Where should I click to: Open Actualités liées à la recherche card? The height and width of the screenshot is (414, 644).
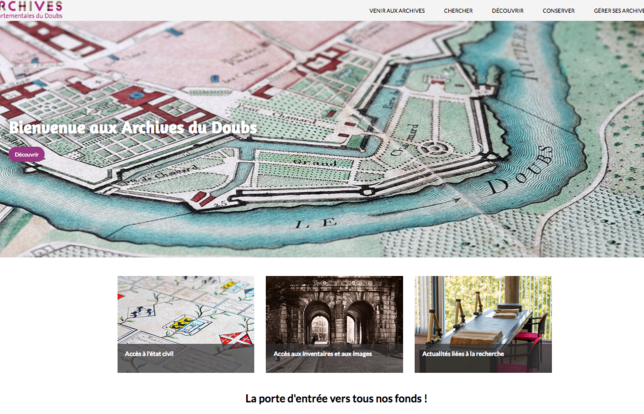pyautogui.click(x=483, y=324)
